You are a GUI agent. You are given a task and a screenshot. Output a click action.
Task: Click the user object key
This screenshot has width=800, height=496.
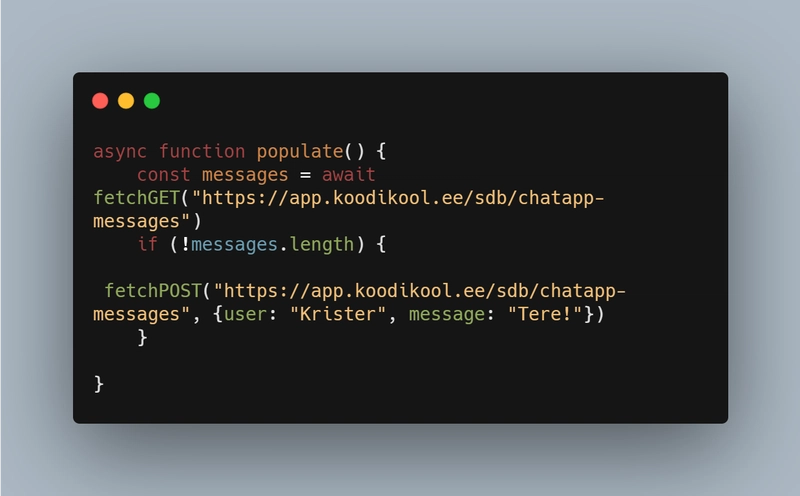coord(245,314)
